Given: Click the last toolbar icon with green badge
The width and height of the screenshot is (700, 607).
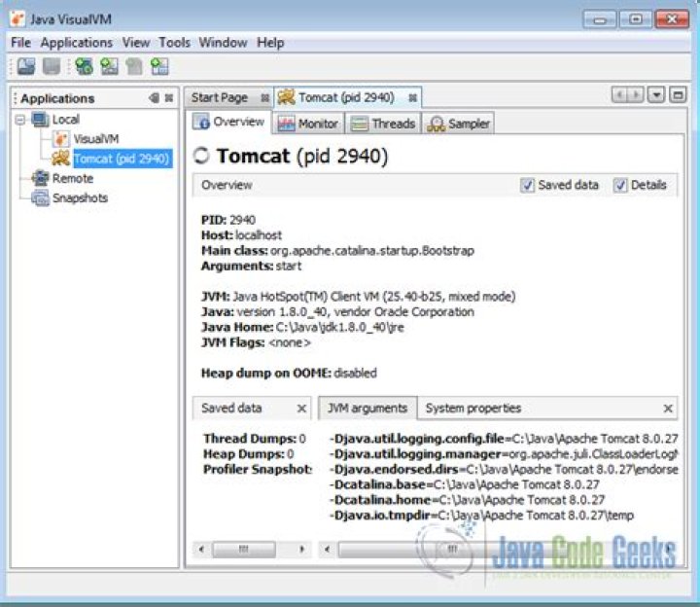Looking at the screenshot, I should [x=159, y=66].
